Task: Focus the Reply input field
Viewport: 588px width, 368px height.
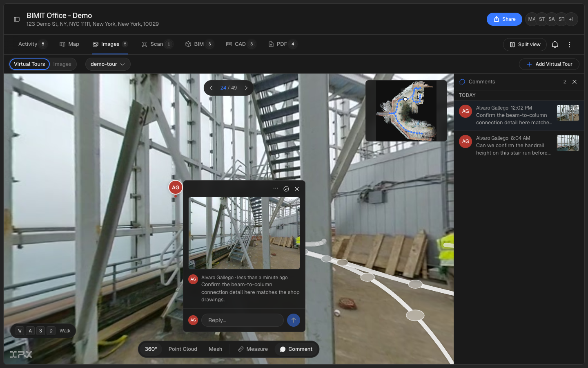Action: tap(243, 320)
